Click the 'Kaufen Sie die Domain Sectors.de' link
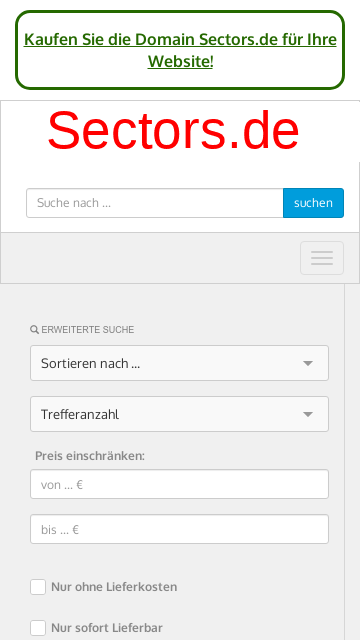This screenshot has height=640, width=360. point(180,50)
